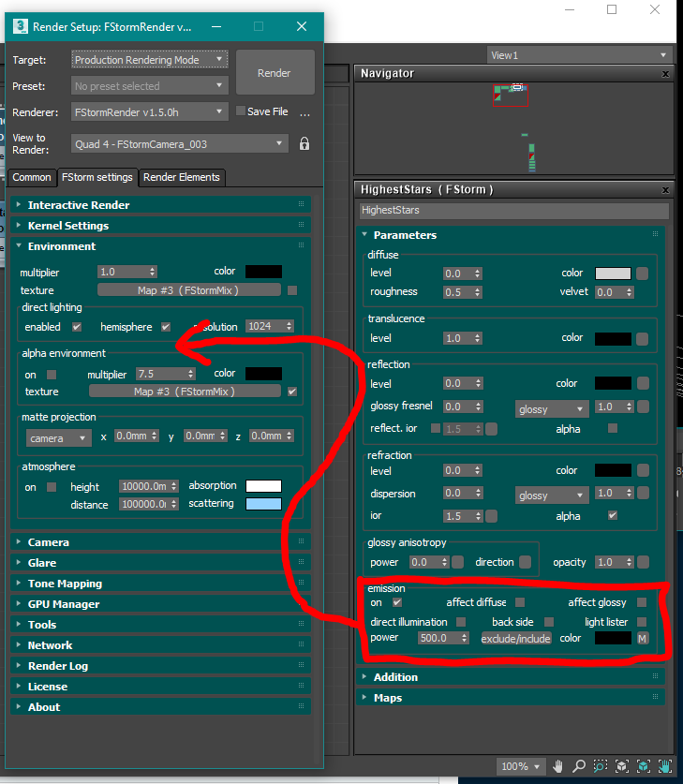
Task: Close the Navigator panel
Action: [665, 74]
